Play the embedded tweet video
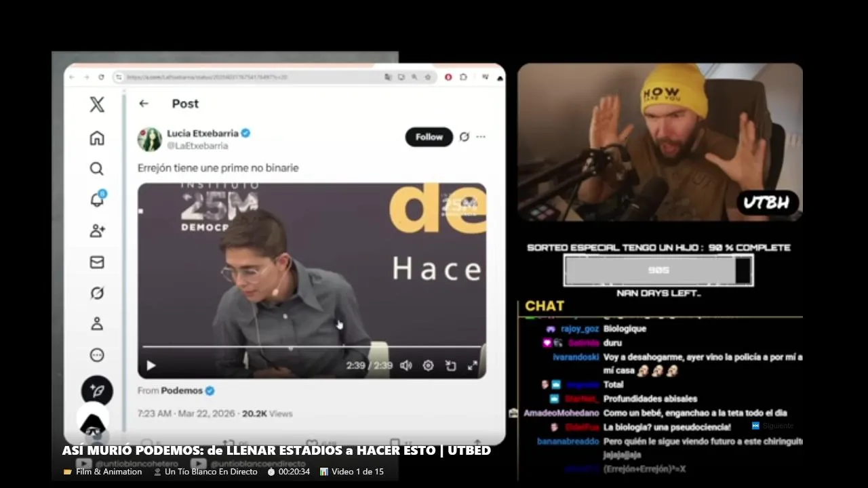Image resolution: width=868 pixels, height=488 pixels. click(151, 366)
